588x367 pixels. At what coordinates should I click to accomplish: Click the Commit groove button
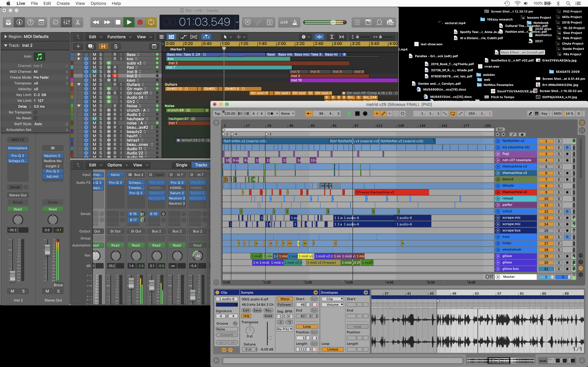tap(227, 335)
